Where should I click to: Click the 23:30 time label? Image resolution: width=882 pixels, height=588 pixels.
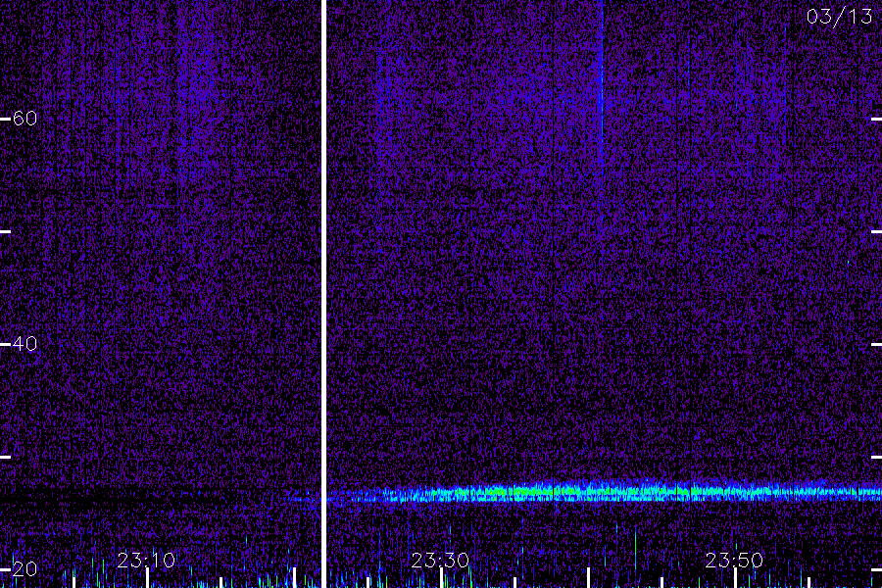[x=440, y=561]
